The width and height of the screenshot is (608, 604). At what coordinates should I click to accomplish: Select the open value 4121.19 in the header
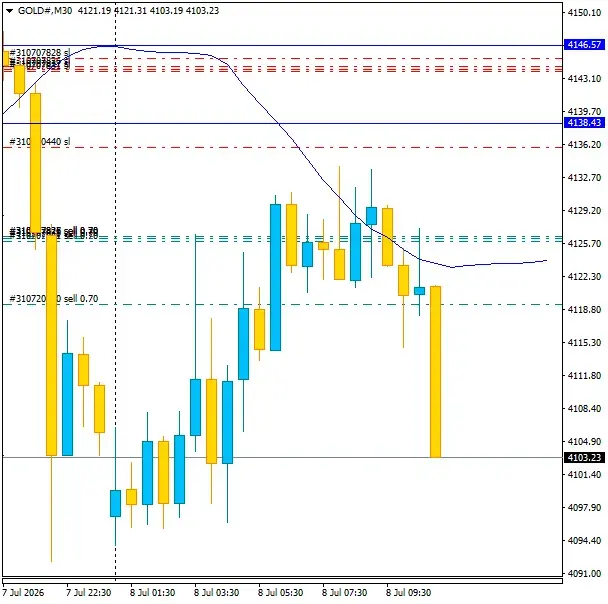pyautogui.click(x=95, y=11)
